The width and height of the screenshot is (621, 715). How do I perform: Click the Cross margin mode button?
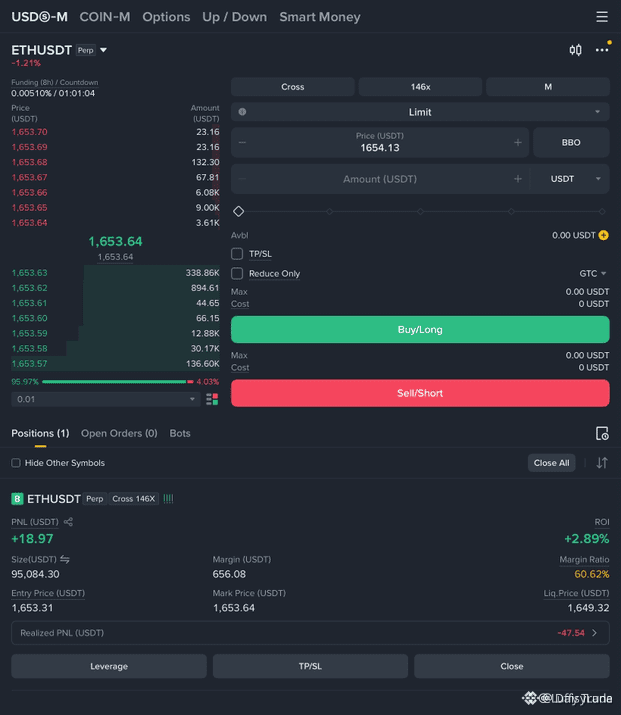(x=293, y=87)
